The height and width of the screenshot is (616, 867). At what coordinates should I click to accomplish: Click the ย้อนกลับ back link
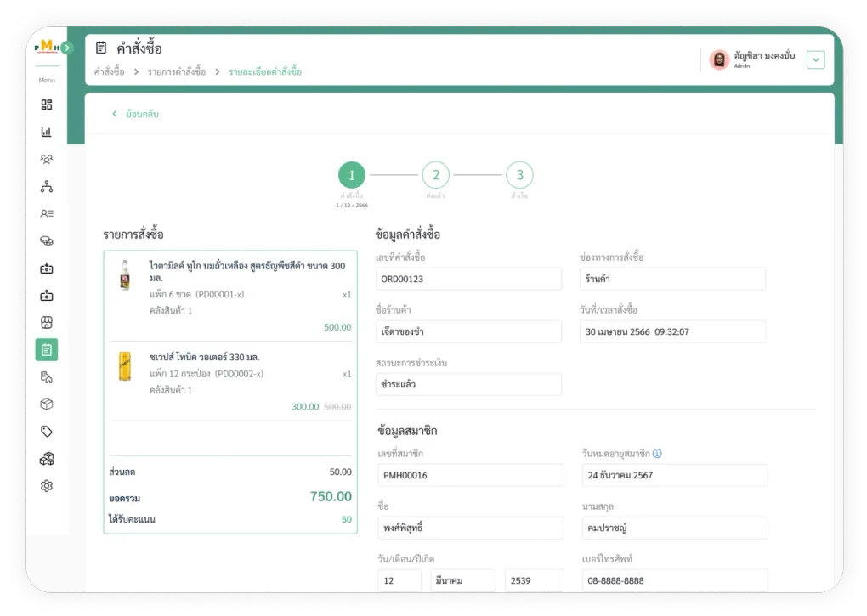point(135,114)
